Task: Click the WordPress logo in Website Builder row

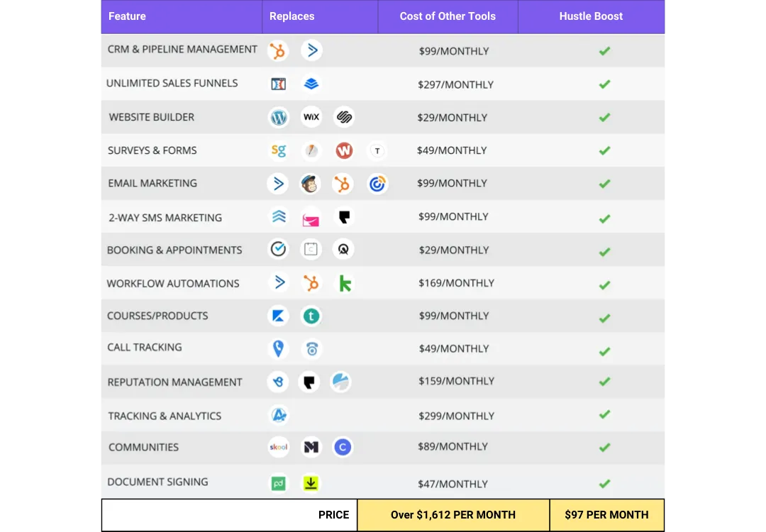Action: 279,117
